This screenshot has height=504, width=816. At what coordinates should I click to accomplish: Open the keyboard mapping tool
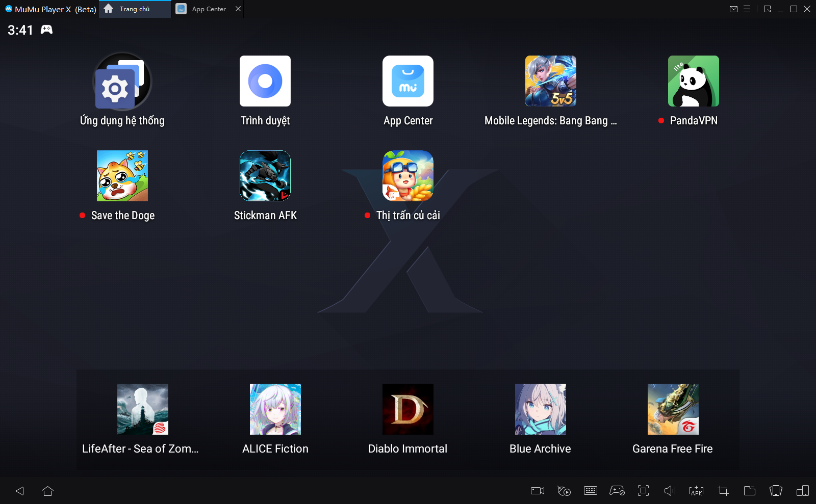[591, 491]
